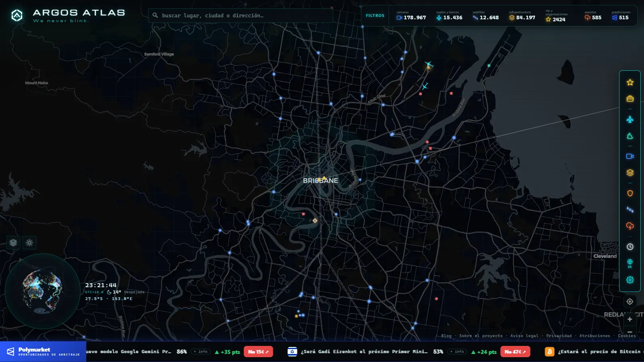Click the 'No 15¢' red button

pyautogui.click(x=258, y=352)
